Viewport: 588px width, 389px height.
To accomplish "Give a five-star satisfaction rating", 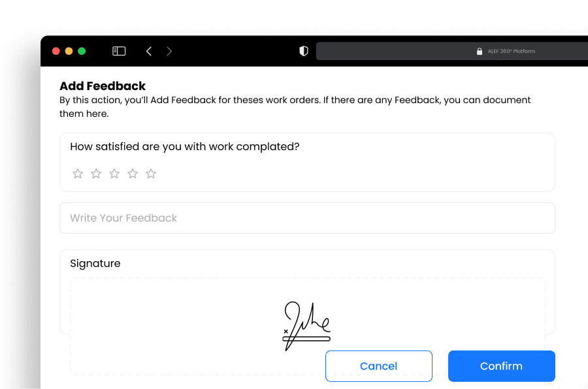I will click(x=151, y=174).
